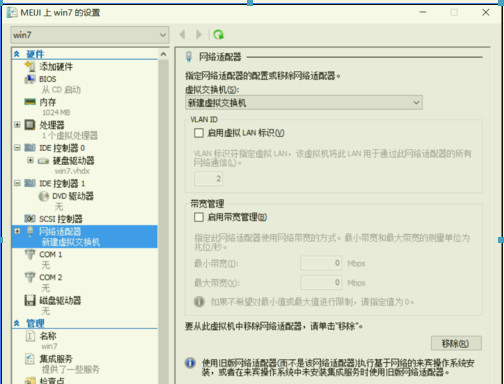
Task: Click the 添加硬件 add hardware icon
Action: [x=30, y=66]
